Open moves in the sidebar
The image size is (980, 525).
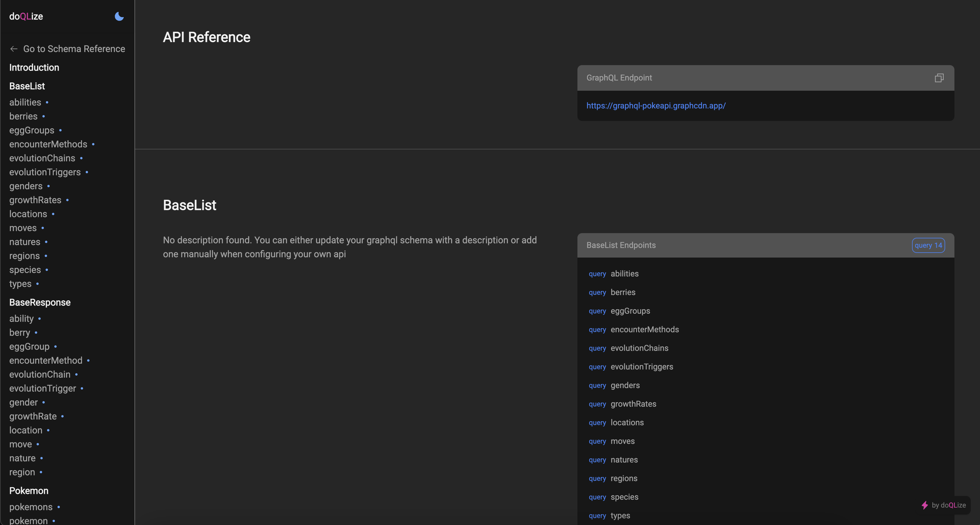pyautogui.click(x=23, y=228)
